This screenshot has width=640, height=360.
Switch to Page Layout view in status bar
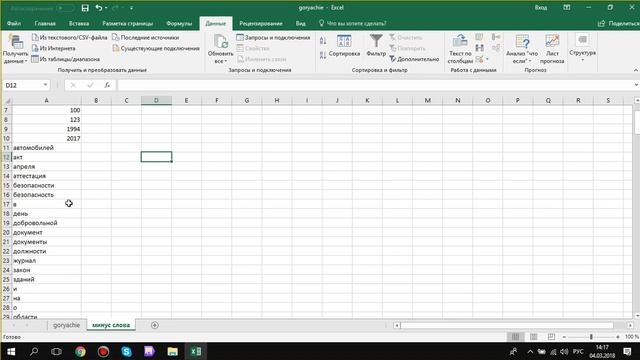533,337
